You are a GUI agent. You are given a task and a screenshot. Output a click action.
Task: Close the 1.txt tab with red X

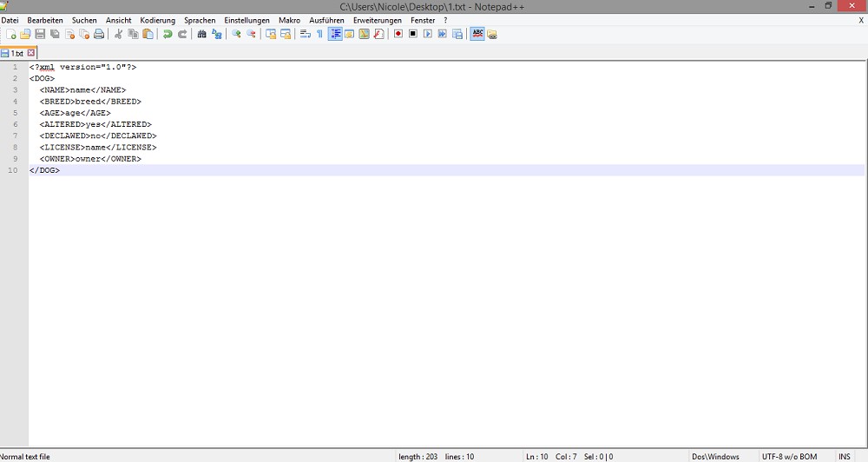(31, 53)
